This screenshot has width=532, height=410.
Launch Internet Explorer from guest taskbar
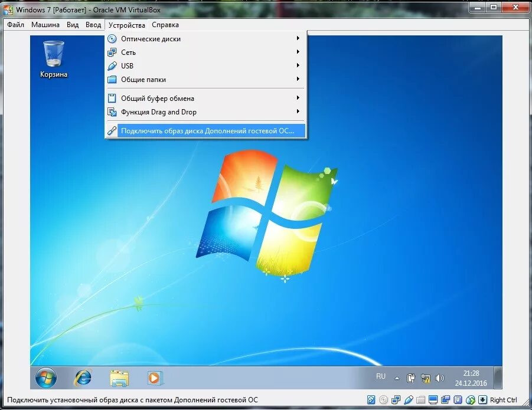83,378
